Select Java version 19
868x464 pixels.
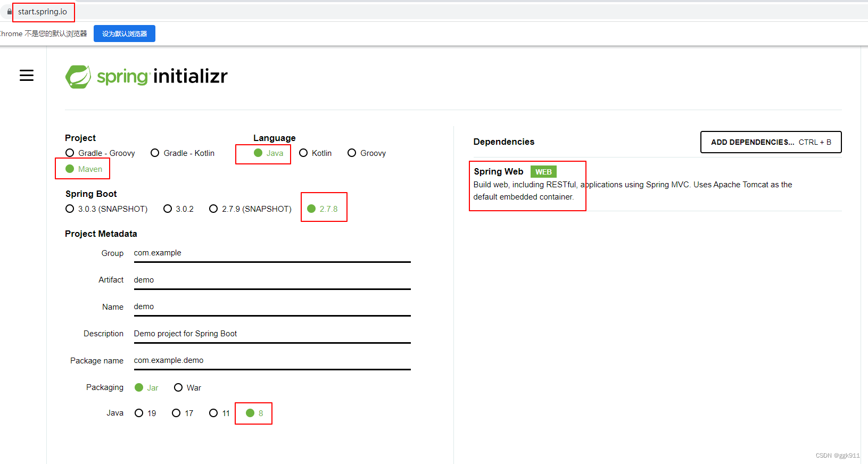coord(145,413)
